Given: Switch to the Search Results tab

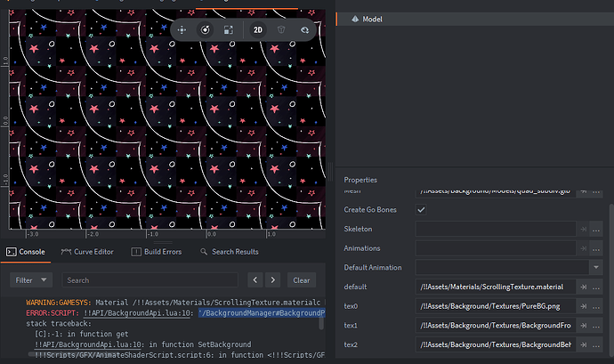Looking at the screenshot, I should click(x=230, y=253).
